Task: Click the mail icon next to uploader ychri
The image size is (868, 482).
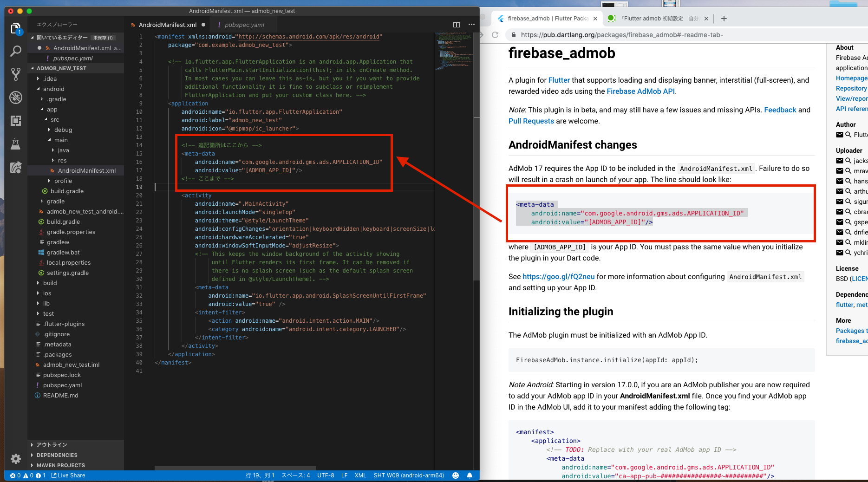Action: pyautogui.click(x=840, y=253)
